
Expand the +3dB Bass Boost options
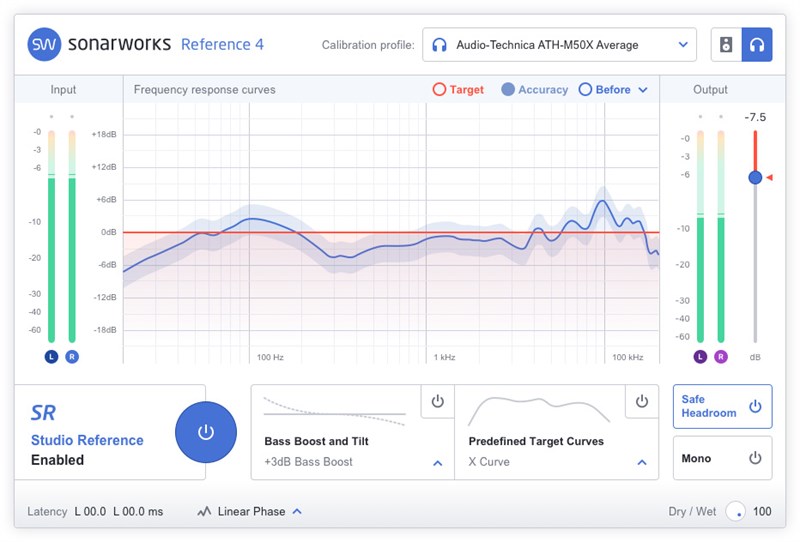[437, 463]
